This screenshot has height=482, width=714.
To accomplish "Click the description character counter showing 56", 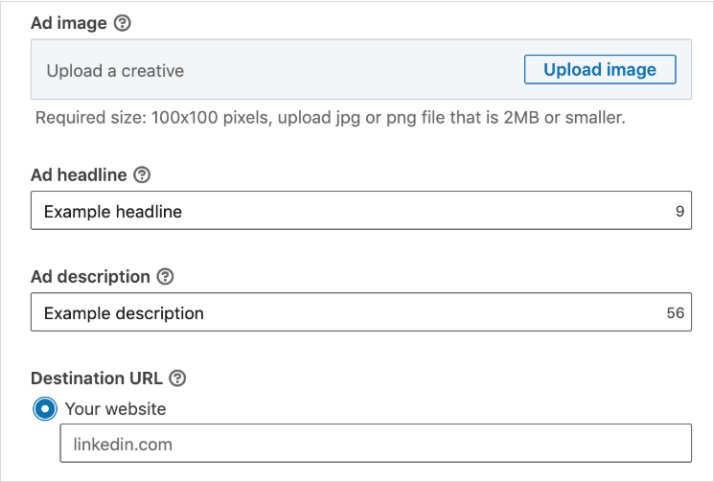I will [675, 313].
